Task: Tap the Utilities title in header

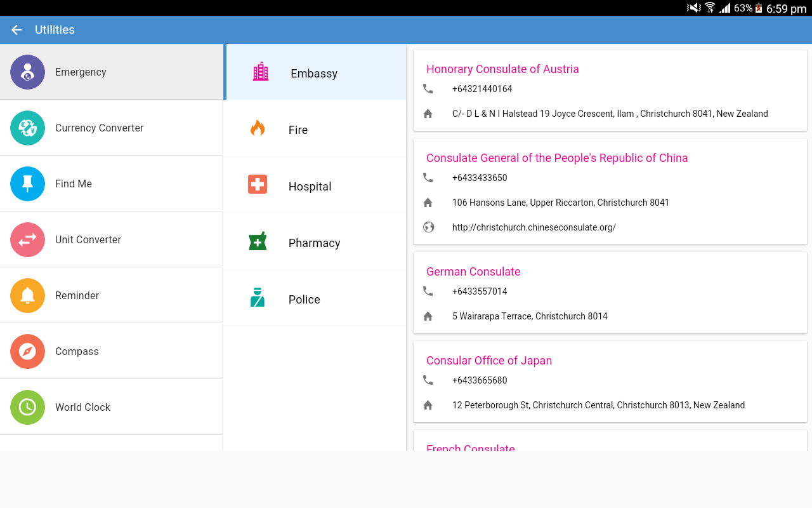Action: tap(55, 30)
